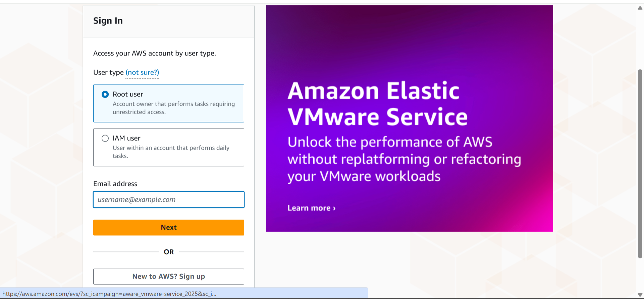
Task: Select the Root user radio button
Action: tap(105, 94)
